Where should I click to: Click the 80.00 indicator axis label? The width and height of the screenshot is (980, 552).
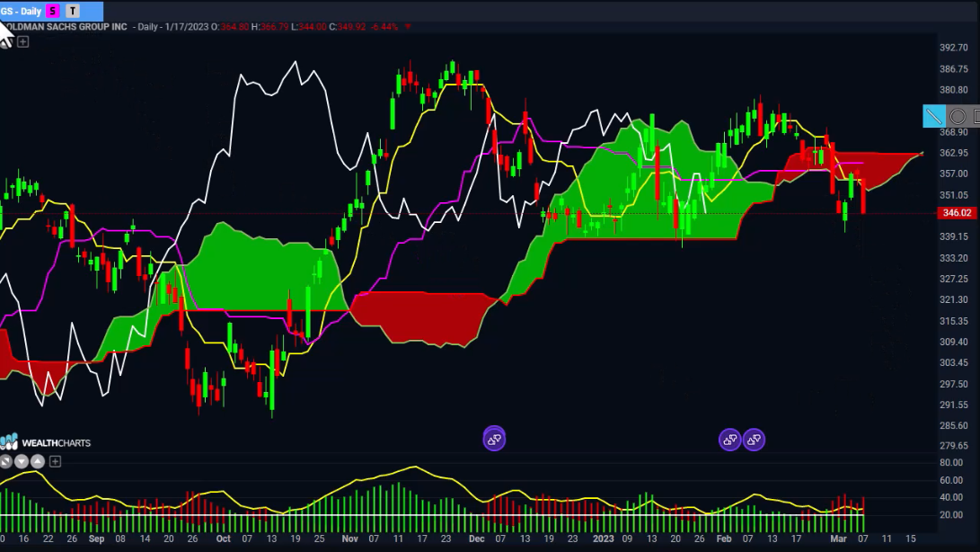pos(950,462)
